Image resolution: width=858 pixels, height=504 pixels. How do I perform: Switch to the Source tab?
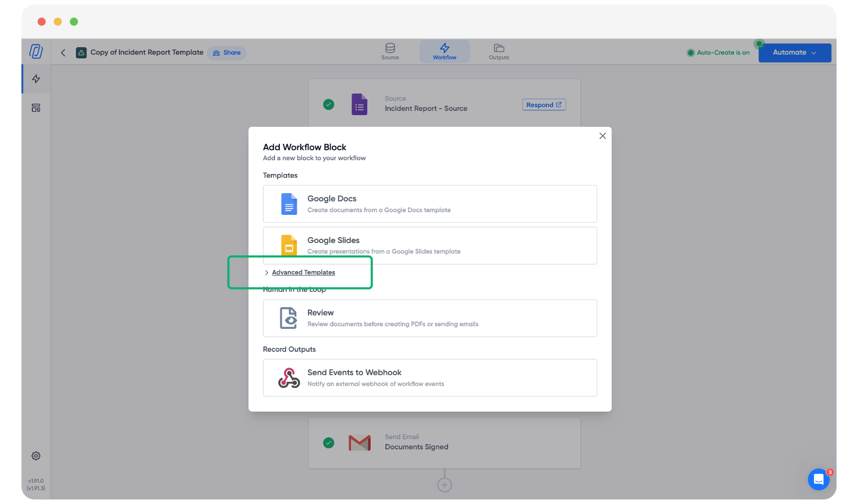tap(390, 51)
